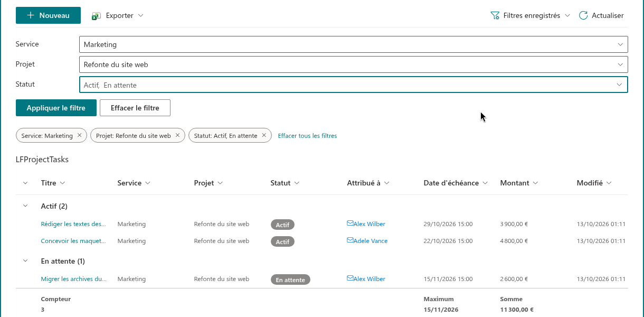Click the Actualiser refresh icon
The height and width of the screenshot is (317, 644).
click(x=583, y=15)
